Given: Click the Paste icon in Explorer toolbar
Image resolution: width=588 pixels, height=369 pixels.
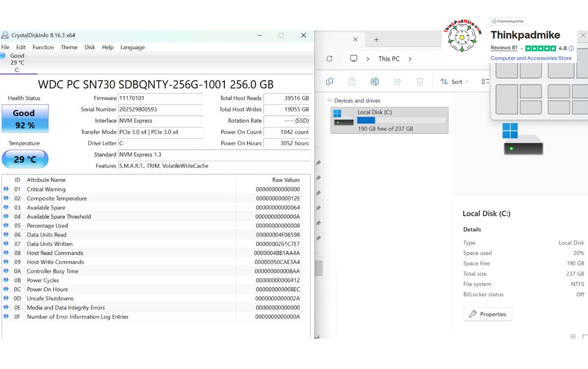Looking at the screenshot, I should [352, 82].
